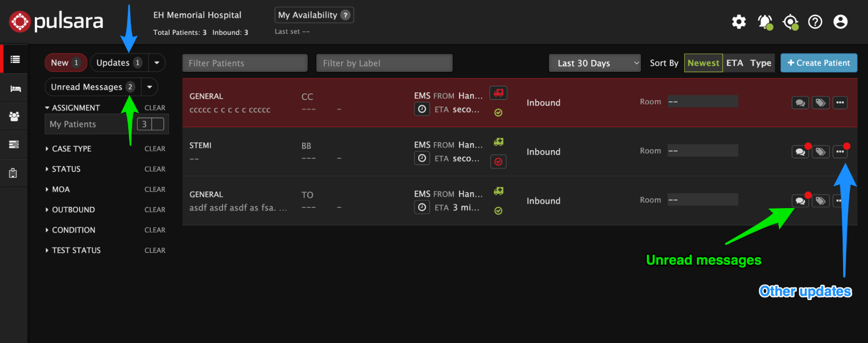Viewport: 868px width, 343px height.
Task: Open the user account profile icon
Action: tap(840, 22)
